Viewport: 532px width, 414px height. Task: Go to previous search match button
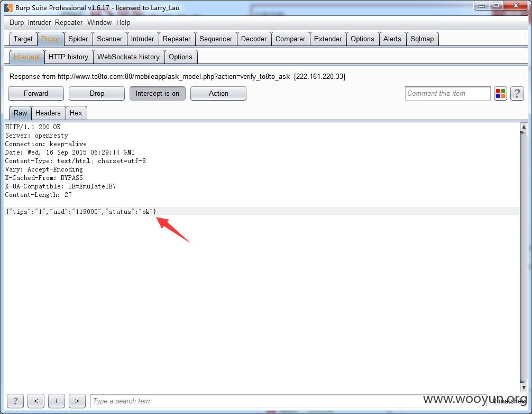pos(36,401)
